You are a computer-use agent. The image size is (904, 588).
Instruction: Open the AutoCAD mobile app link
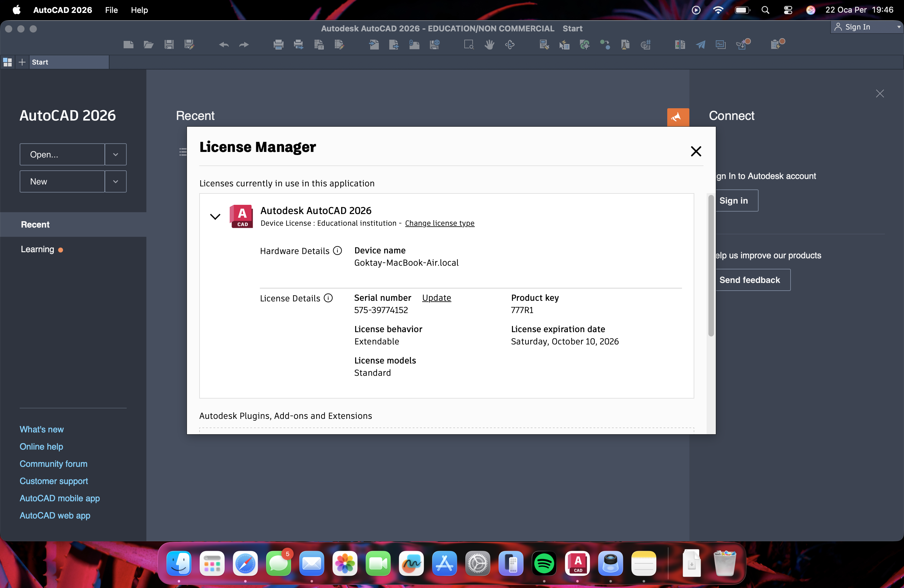(x=60, y=499)
